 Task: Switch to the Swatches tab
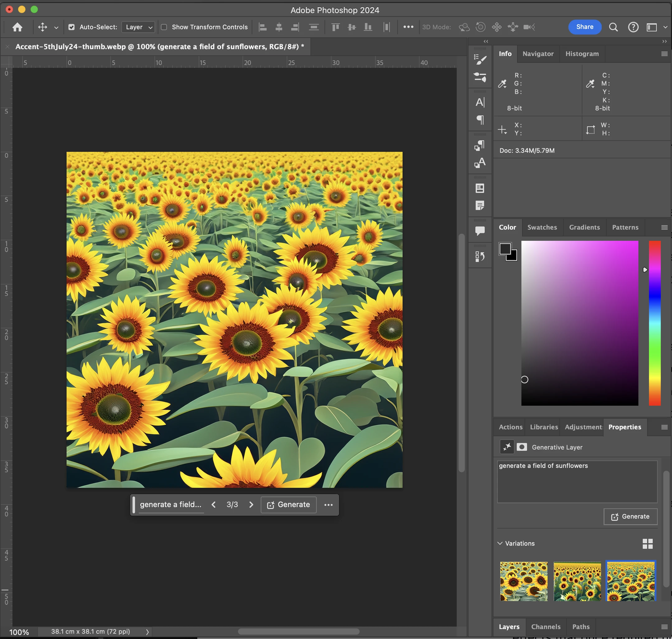click(542, 227)
